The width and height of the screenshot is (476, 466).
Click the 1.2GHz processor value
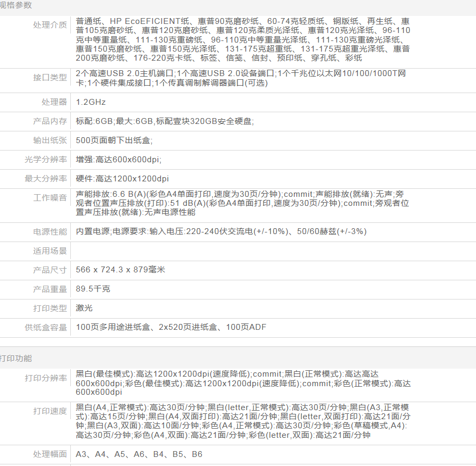coord(91,102)
